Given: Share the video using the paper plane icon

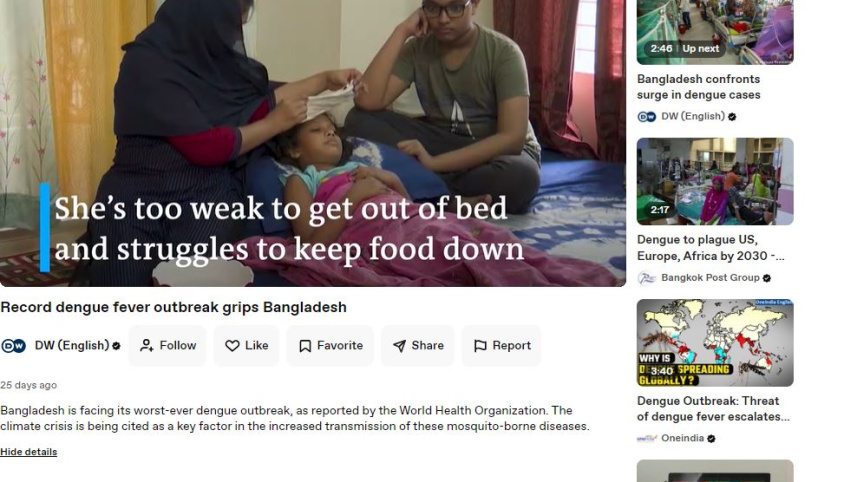Looking at the screenshot, I should click(x=418, y=345).
